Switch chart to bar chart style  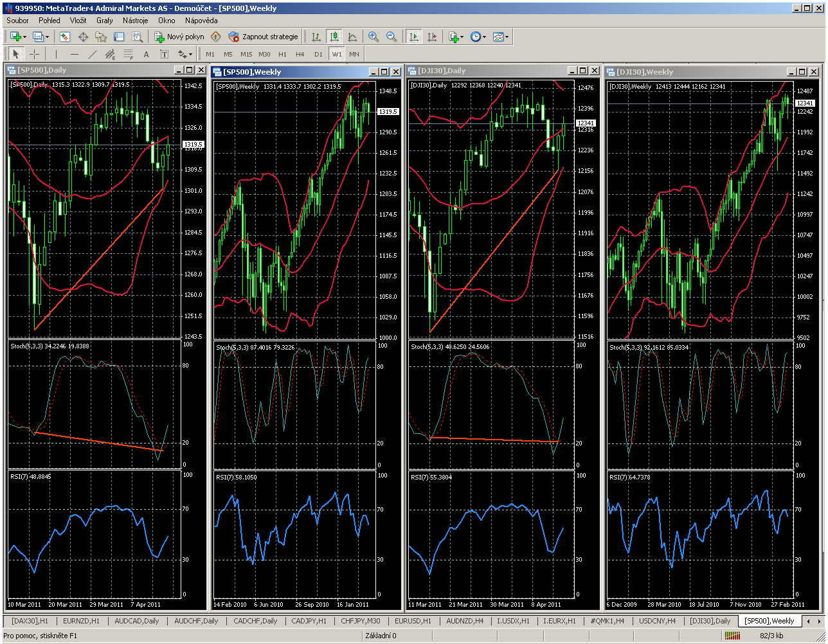coord(316,37)
